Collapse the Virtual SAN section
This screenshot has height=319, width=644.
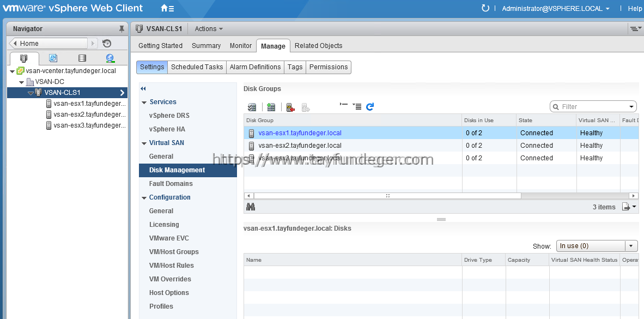[144, 143]
